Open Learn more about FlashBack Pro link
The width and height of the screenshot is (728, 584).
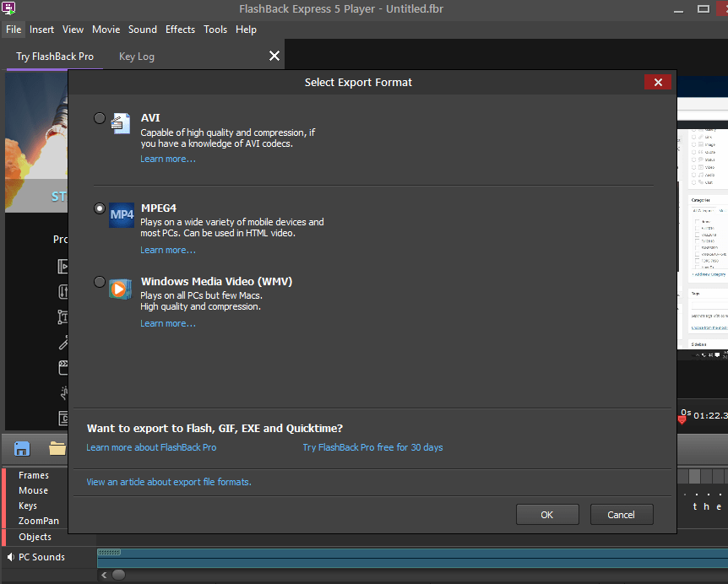tap(151, 447)
